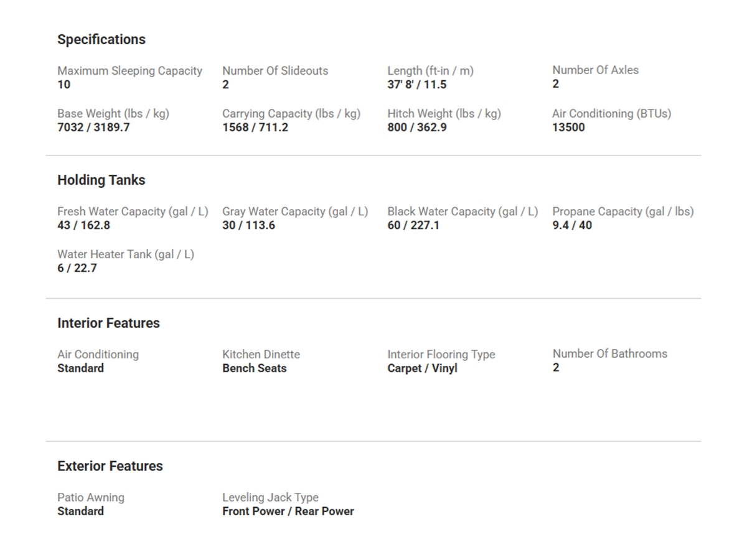Select the air conditioning BTUs value 13500
Image resolution: width=747 pixels, height=560 pixels.
tap(568, 128)
